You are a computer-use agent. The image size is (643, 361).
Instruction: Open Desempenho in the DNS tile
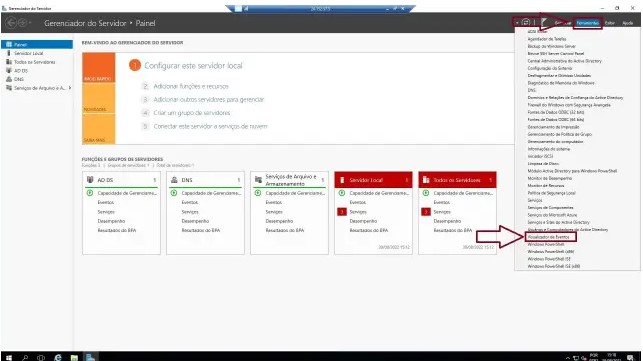pos(195,221)
